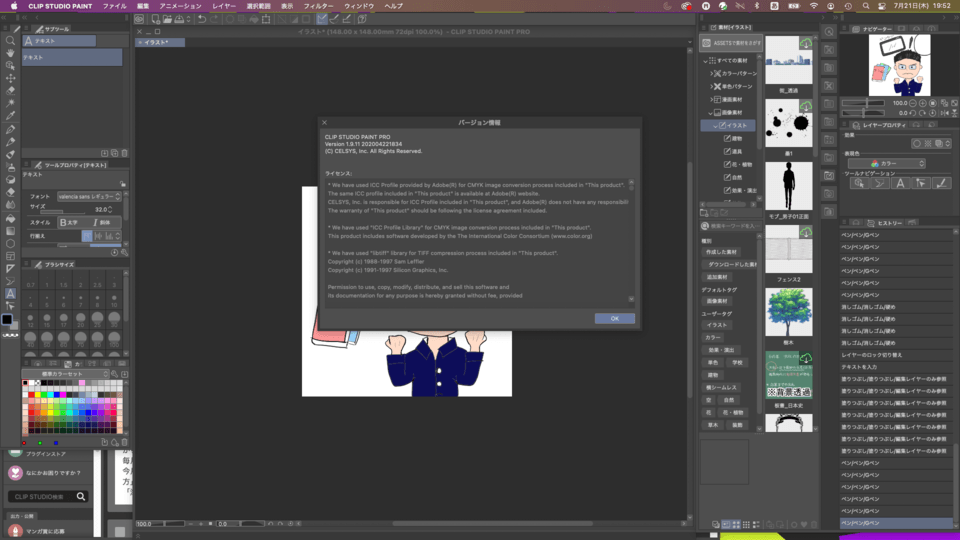The height and width of the screenshot is (540, 960).
Task: Select the Zoom magnifier tool
Action: (x=10, y=40)
